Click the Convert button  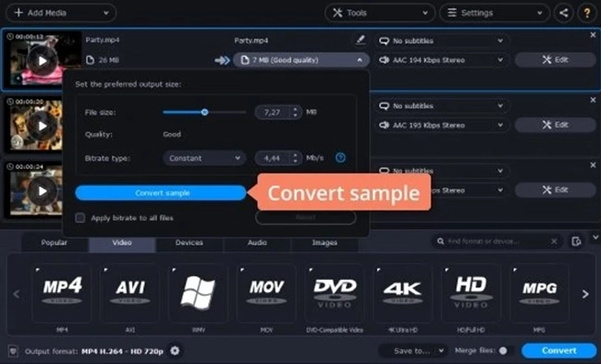(x=558, y=350)
